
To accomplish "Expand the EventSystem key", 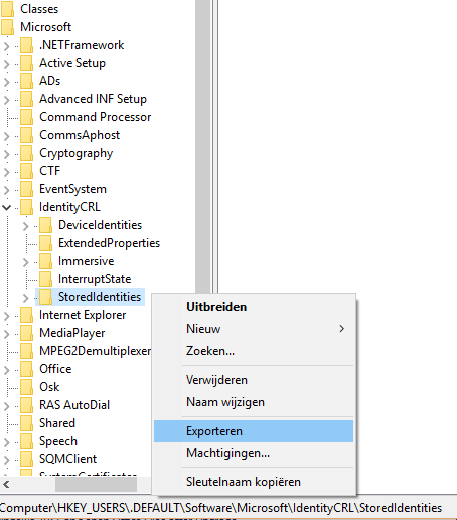I will (7, 190).
